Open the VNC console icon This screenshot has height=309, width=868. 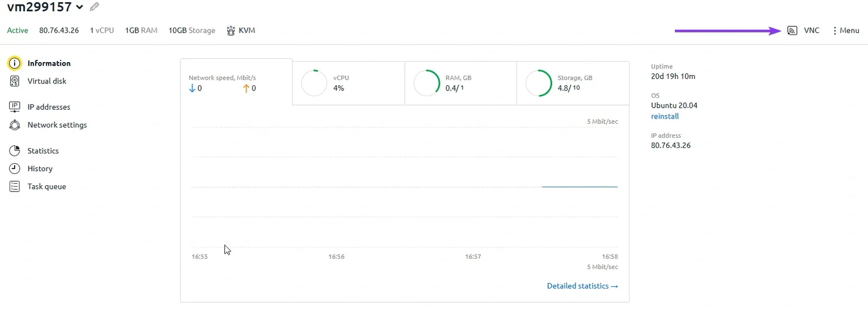tap(792, 31)
